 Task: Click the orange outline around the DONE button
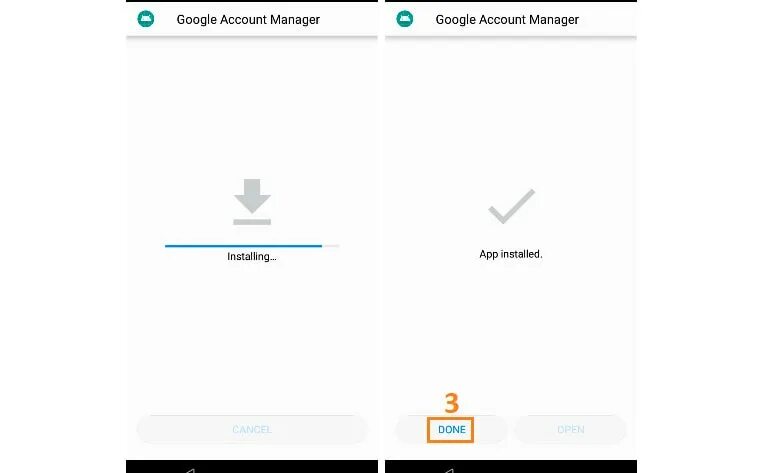428,430
